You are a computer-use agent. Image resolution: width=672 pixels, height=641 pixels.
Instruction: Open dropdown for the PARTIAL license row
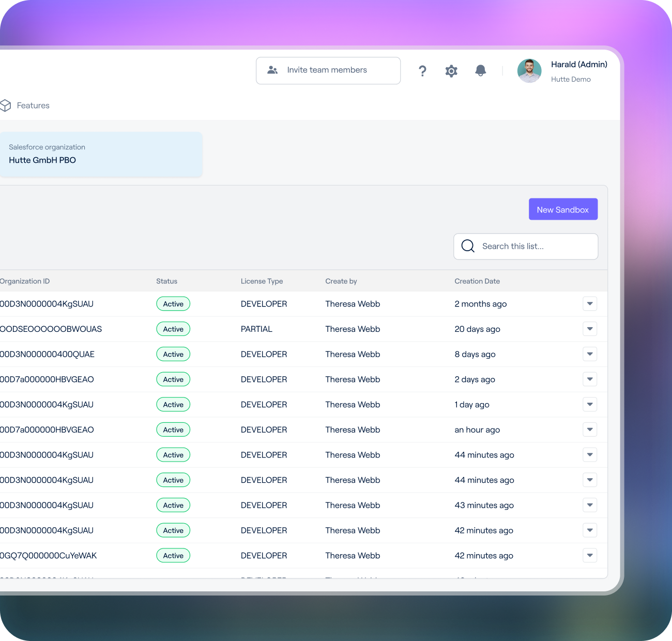pos(590,329)
